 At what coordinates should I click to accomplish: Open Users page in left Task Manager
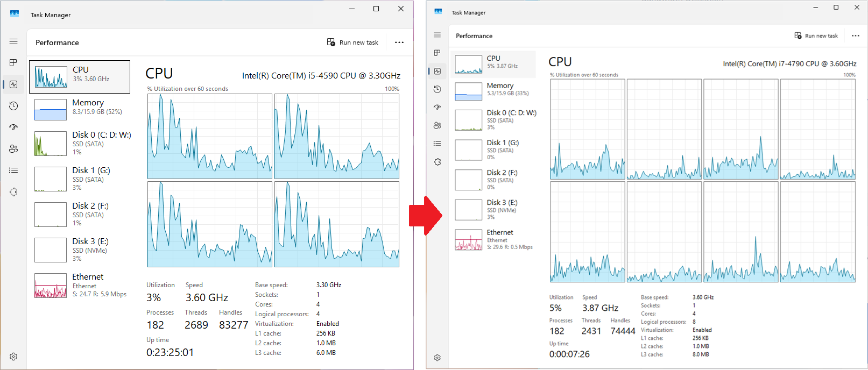[x=13, y=149]
